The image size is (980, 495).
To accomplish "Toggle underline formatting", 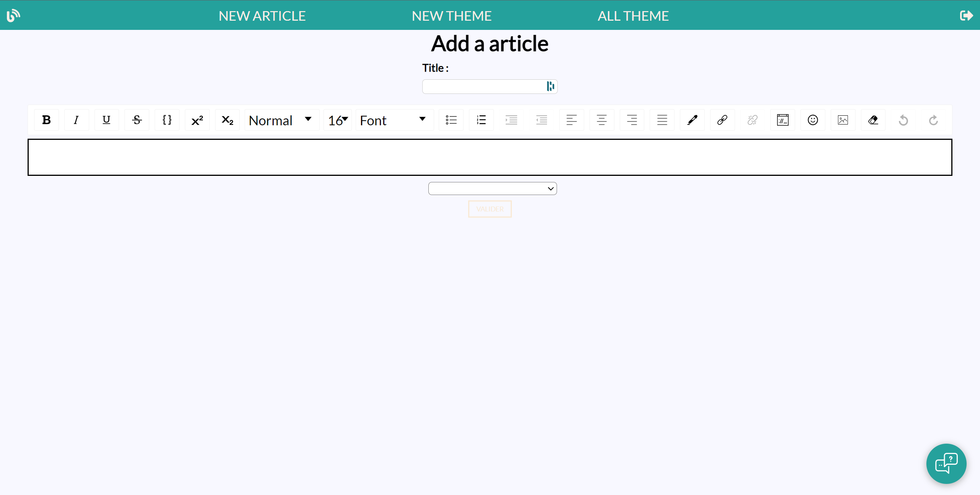I will pyautogui.click(x=106, y=120).
